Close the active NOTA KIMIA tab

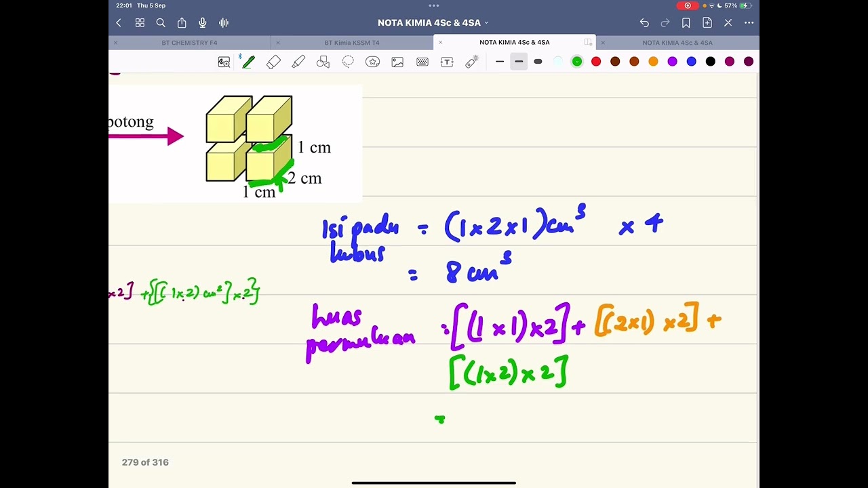(x=441, y=43)
